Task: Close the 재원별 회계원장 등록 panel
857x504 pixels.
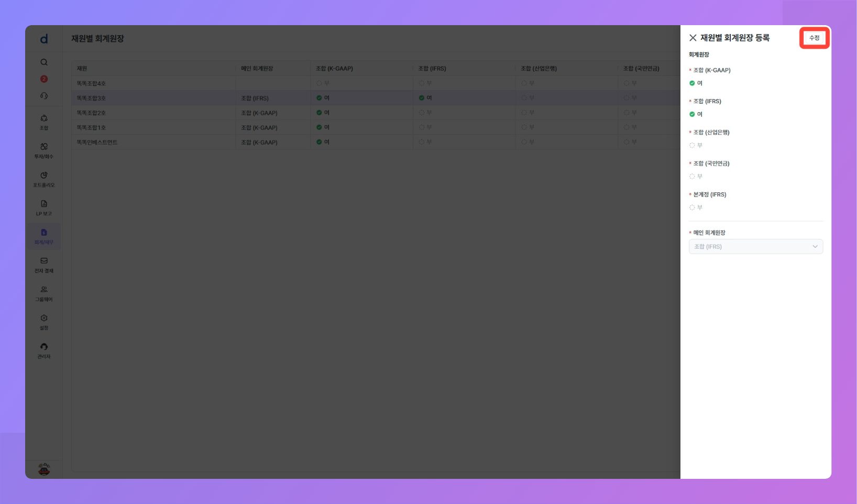Action: point(693,38)
